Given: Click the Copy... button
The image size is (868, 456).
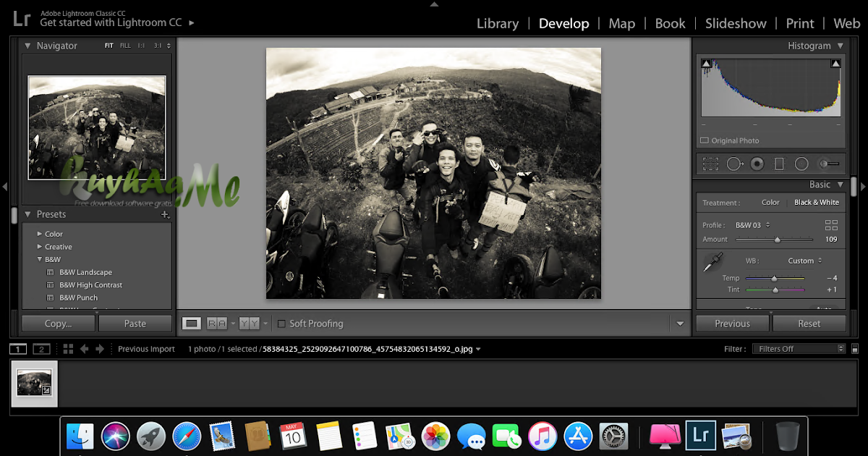Looking at the screenshot, I should click(59, 324).
